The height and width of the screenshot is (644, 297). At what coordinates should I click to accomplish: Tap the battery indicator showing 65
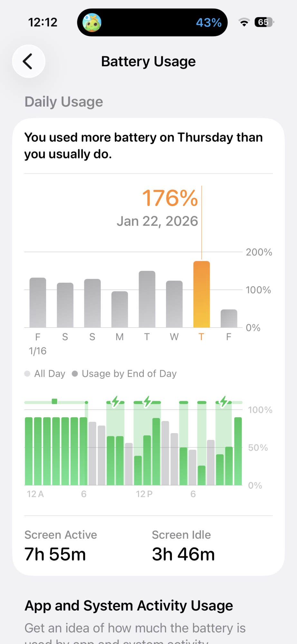(264, 22)
